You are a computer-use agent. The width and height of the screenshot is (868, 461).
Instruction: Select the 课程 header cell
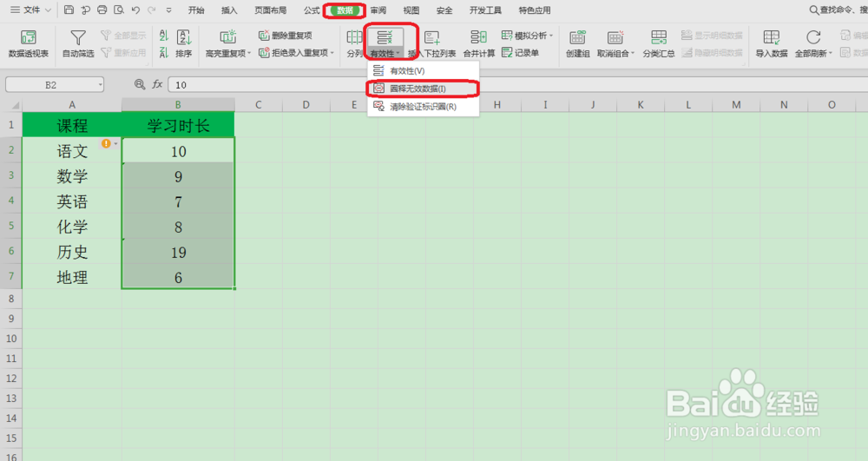[x=72, y=126]
